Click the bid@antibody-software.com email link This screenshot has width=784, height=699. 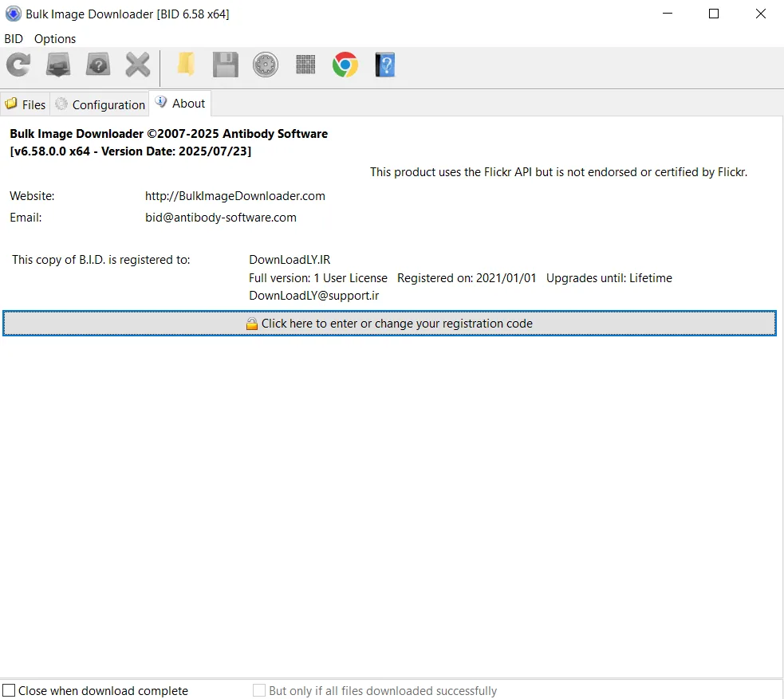coord(220,218)
